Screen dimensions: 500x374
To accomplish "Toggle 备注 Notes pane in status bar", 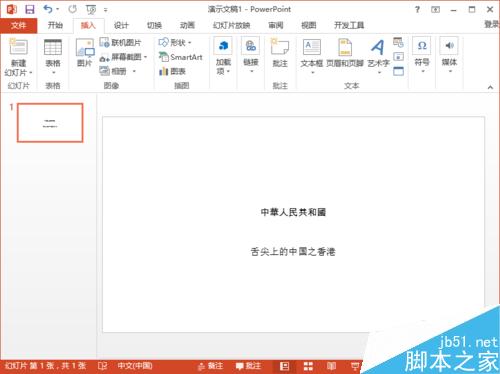I will pyautogui.click(x=210, y=366).
